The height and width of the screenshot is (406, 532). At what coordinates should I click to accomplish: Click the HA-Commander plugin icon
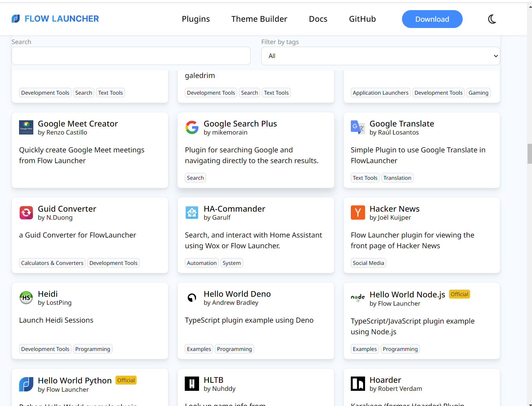192,213
